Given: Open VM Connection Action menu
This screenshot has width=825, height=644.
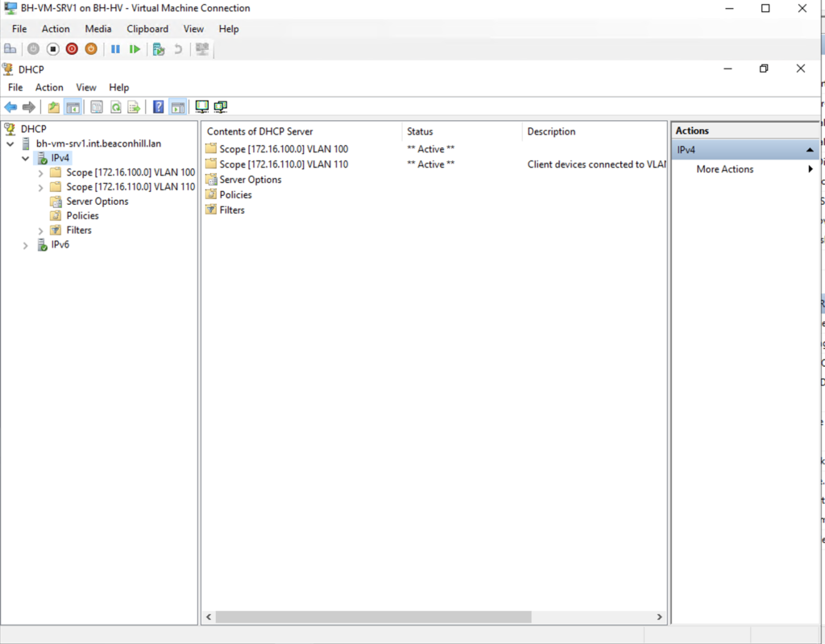Looking at the screenshot, I should point(56,29).
